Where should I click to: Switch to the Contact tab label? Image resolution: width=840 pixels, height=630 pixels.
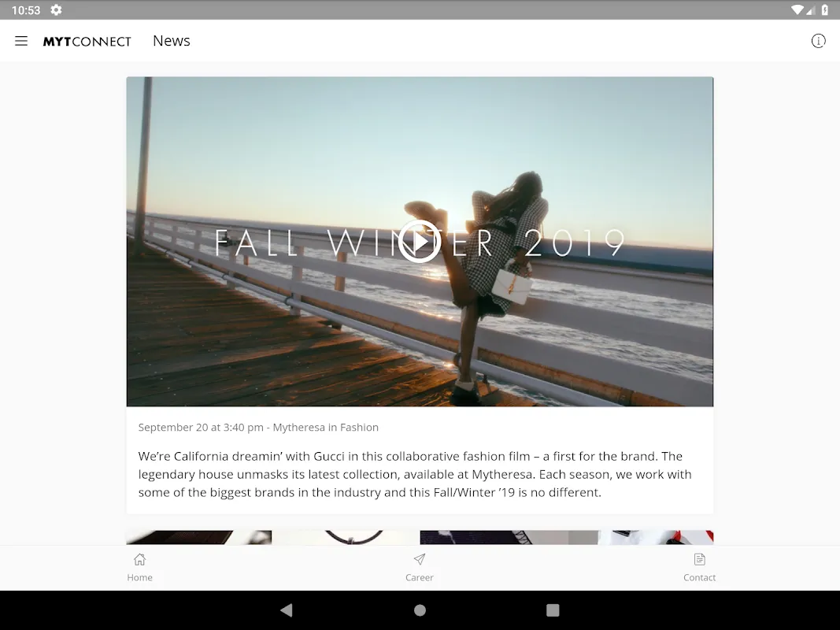[x=699, y=577]
